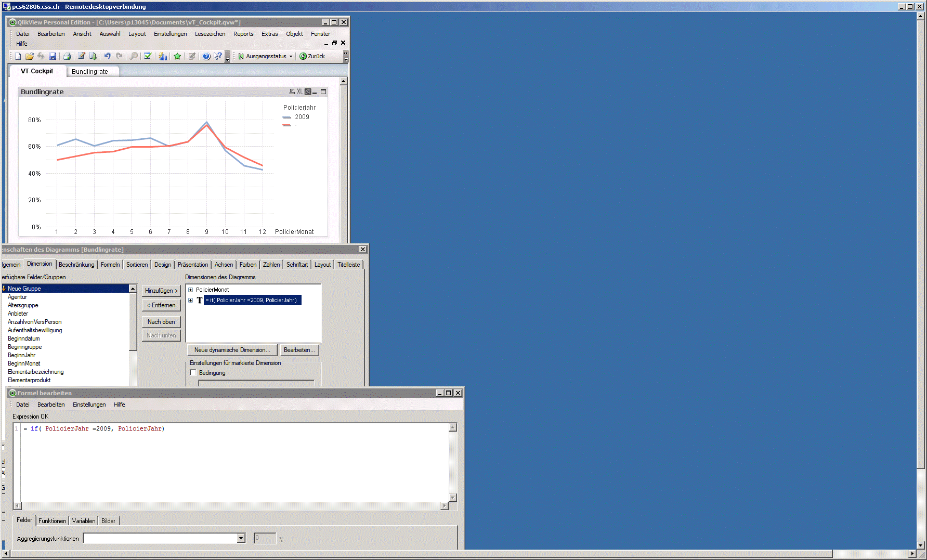927x560 pixels.
Task: Click the up arrow of the available fields list scrollbar
Action: coord(133,289)
